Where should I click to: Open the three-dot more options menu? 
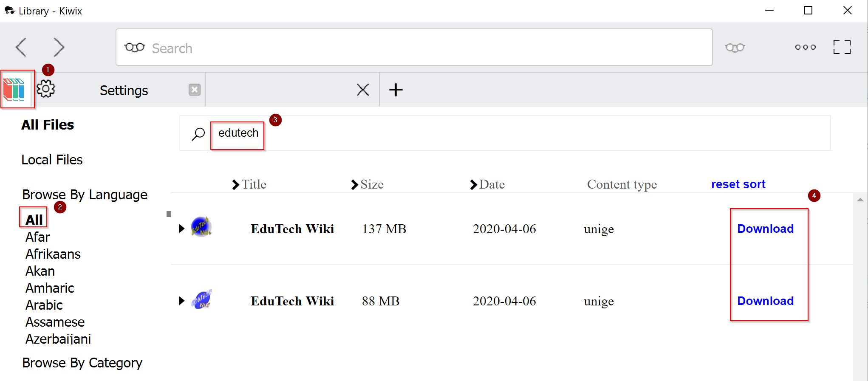coord(805,47)
